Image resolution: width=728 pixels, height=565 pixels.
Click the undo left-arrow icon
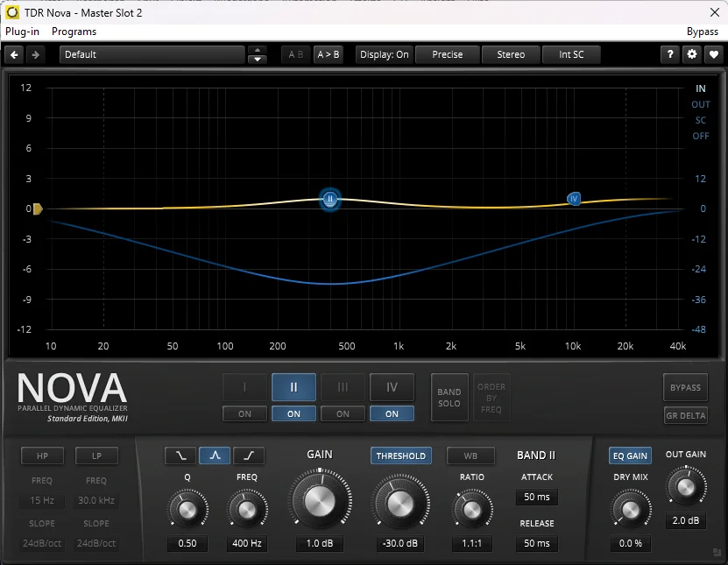tap(14, 55)
